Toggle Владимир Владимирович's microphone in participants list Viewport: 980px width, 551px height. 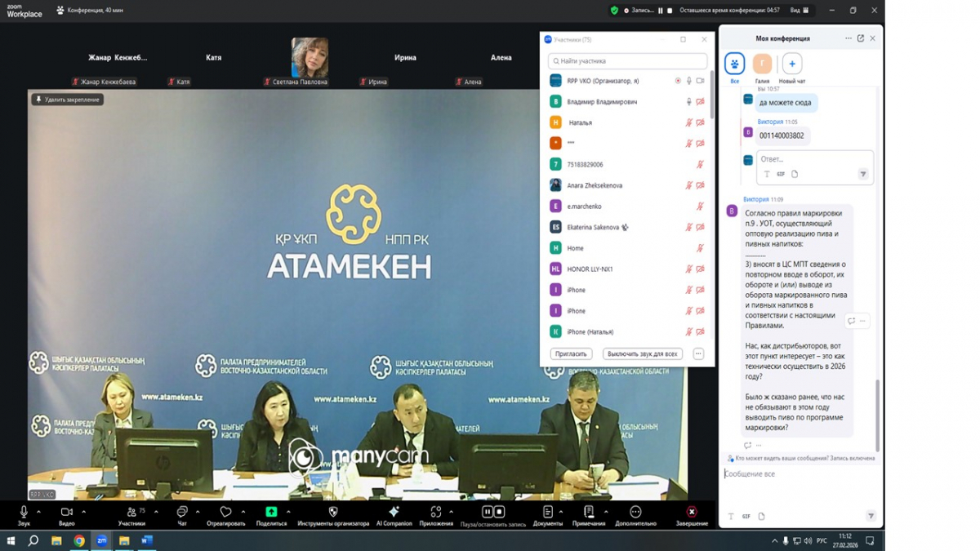click(688, 102)
